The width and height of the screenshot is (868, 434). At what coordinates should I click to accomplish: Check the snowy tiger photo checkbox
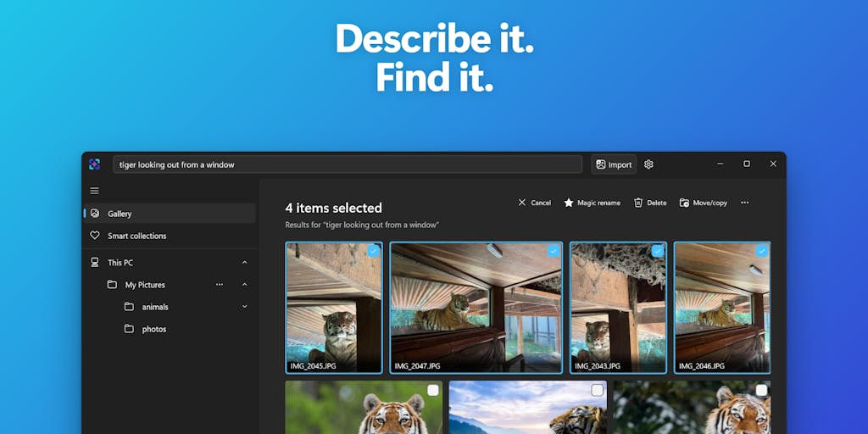coord(762,390)
